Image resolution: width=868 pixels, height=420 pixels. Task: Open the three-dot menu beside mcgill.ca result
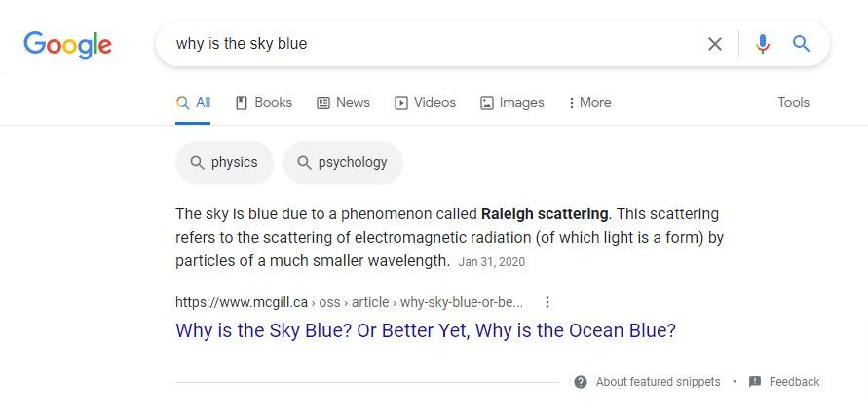[547, 302]
